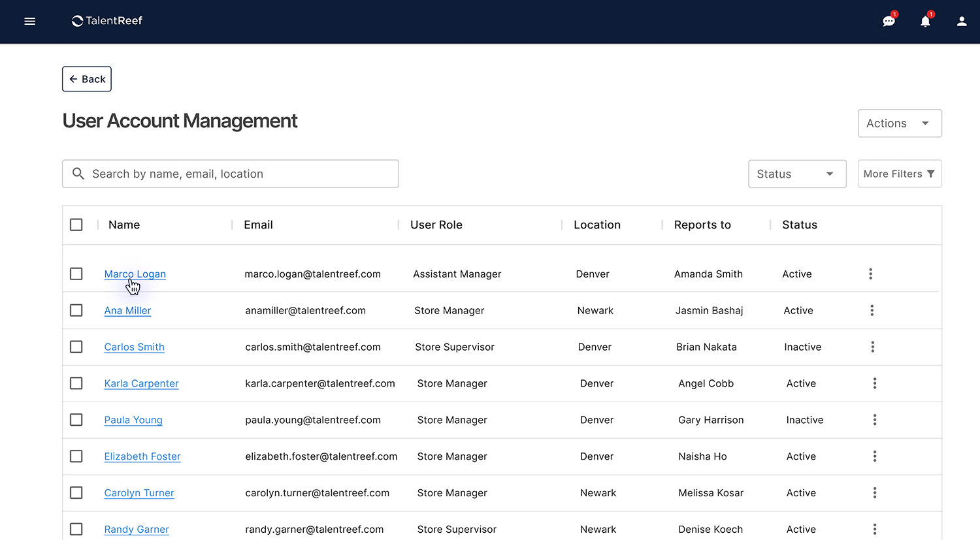Click Brian Nakata in Reports to
Screen dimensions: 980x540
pyautogui.click(x=706, y=347)
